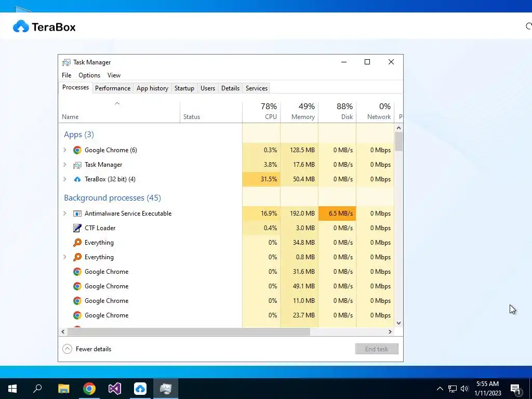The height and width of the screenshot is (399, 532).
Task: Switch to the Startup tab
Action: point(184,88)
